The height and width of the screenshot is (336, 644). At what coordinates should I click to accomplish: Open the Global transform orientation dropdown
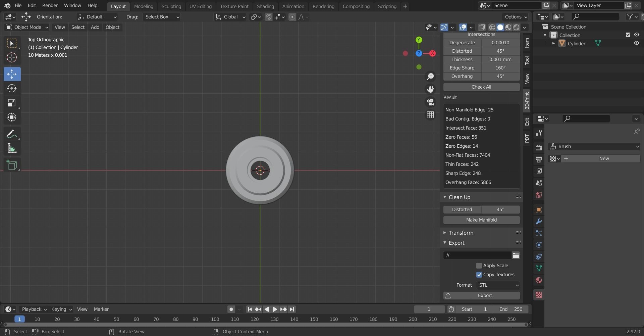coord(230,17)
